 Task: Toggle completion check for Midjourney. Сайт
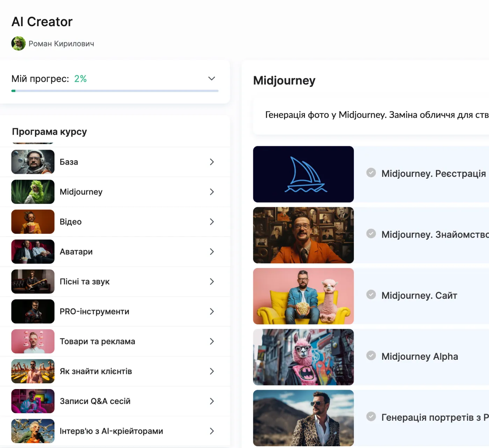point(371,294)
